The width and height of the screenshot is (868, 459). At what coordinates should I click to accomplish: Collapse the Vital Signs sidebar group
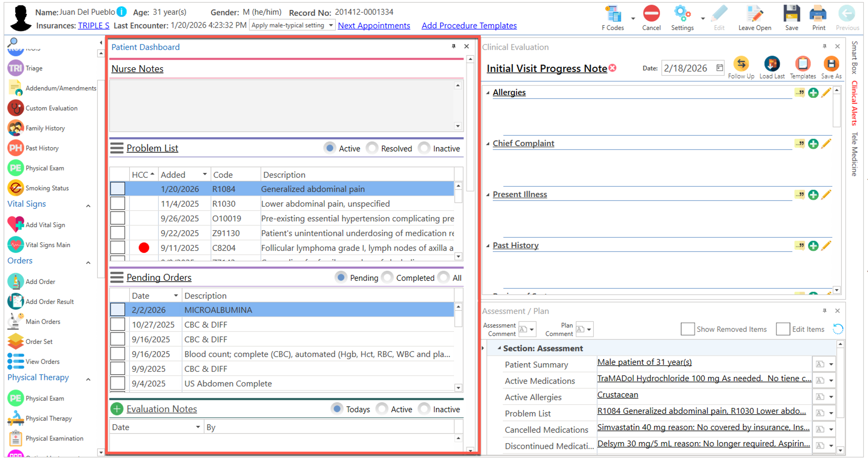[88, 206]
